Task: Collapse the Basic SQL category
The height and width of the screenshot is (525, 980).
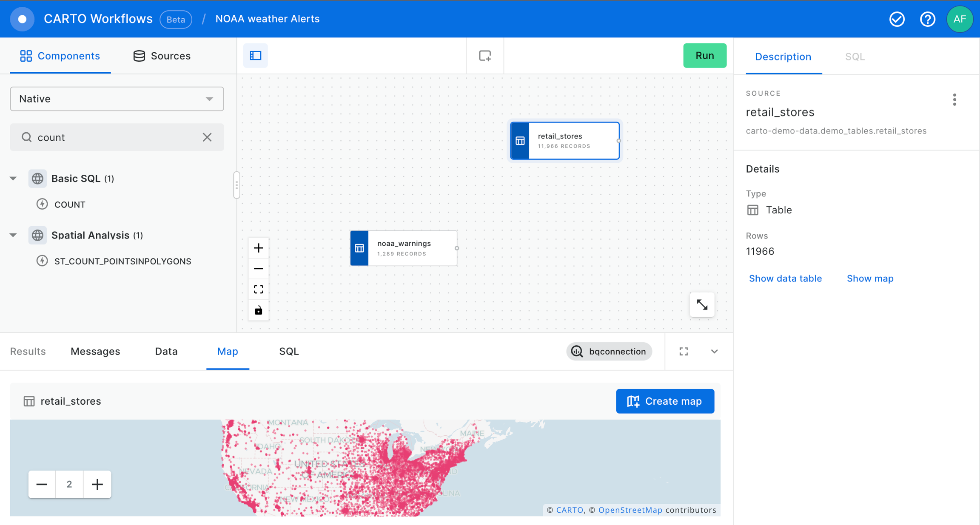Action: click(x=14, y=179)
